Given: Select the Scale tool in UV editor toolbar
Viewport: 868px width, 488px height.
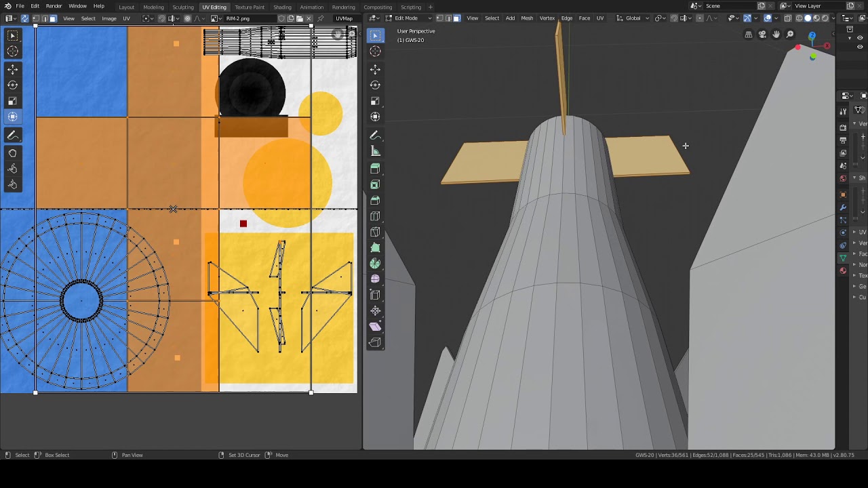Looking at the screenshot, I should click(x=12, y=101).
